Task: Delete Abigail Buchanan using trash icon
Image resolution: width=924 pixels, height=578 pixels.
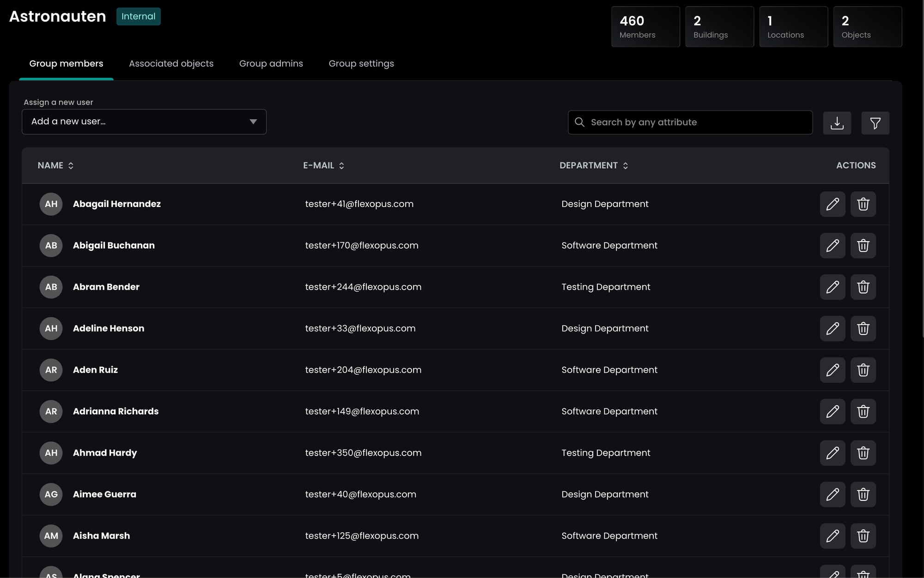Action: click(863, 246)
